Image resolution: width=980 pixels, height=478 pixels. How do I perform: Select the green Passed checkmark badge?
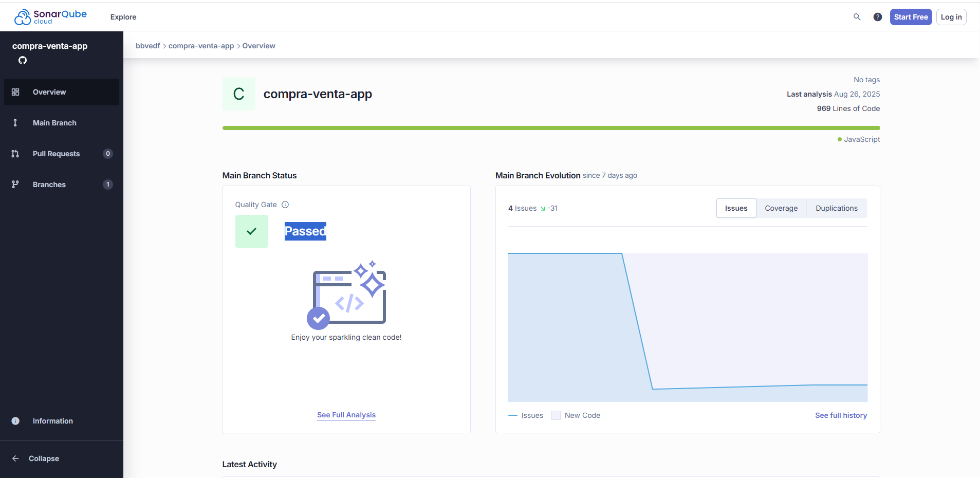tap(252, 231)
